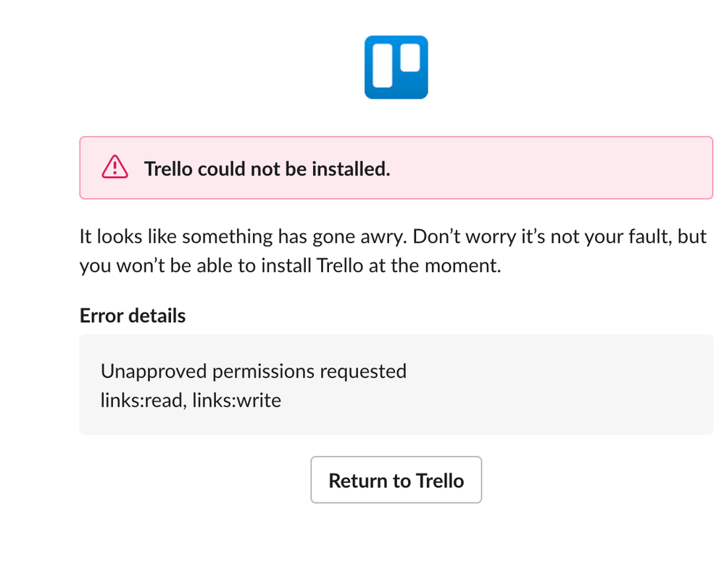Select the tall left bar in Trello logo

[383, 65]
